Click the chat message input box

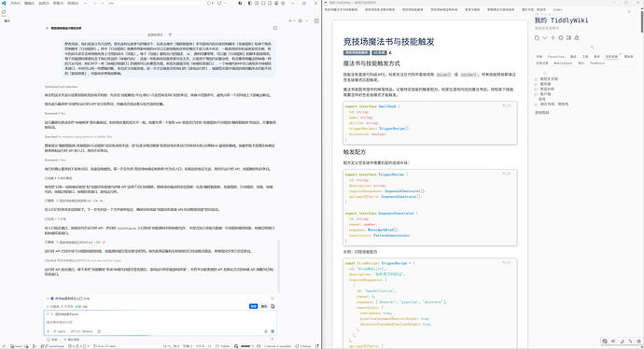161,322
